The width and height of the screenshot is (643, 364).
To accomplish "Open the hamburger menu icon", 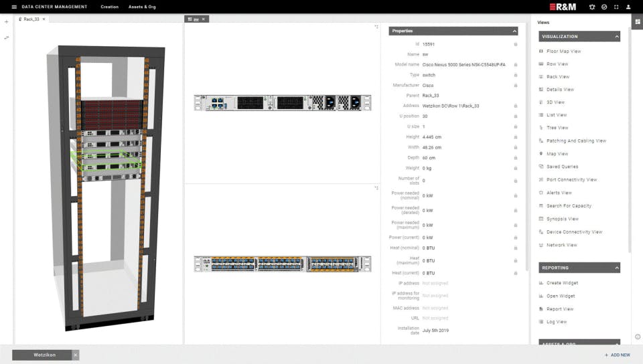I will click(14, 7).
